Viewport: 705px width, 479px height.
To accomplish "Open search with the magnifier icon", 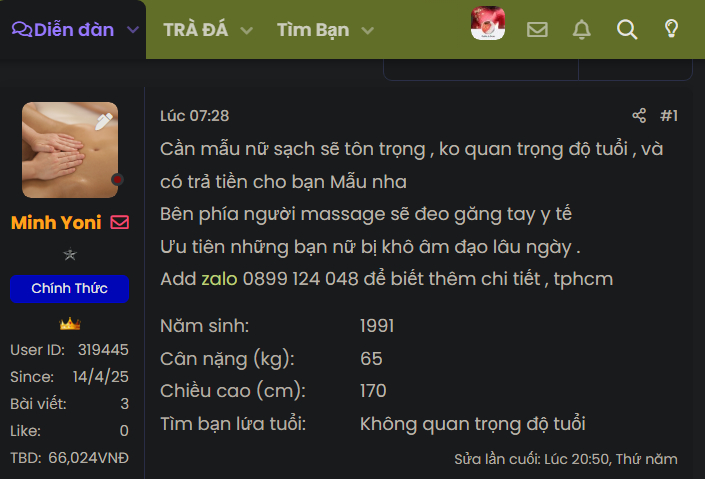I will 627,30.
